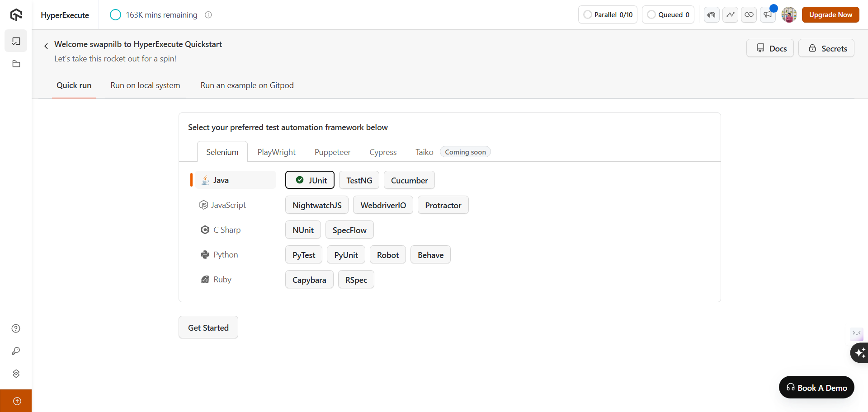Expand the orange sidebar toggle at bottom

coord(16,401)
